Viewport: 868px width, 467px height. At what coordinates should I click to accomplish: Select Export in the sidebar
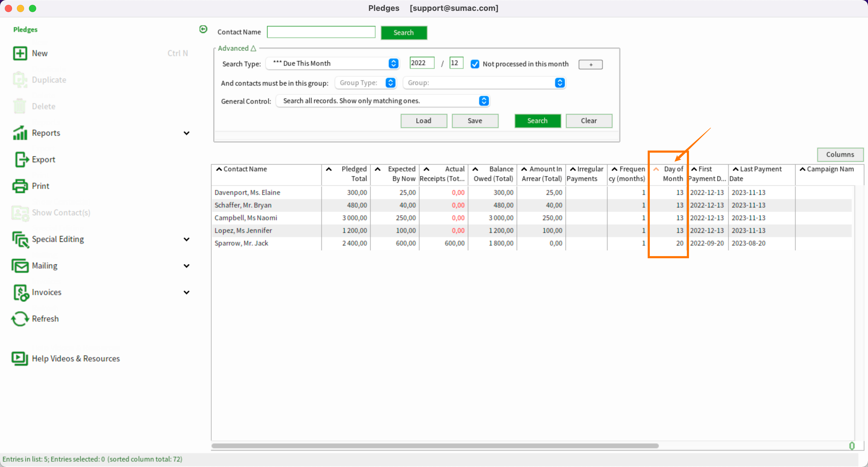[x=43, y=160]
